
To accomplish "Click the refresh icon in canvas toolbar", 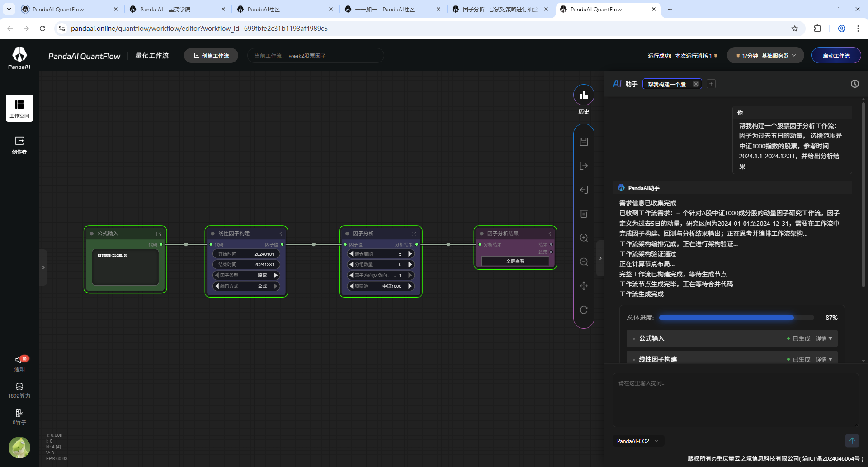I will 584,310.
